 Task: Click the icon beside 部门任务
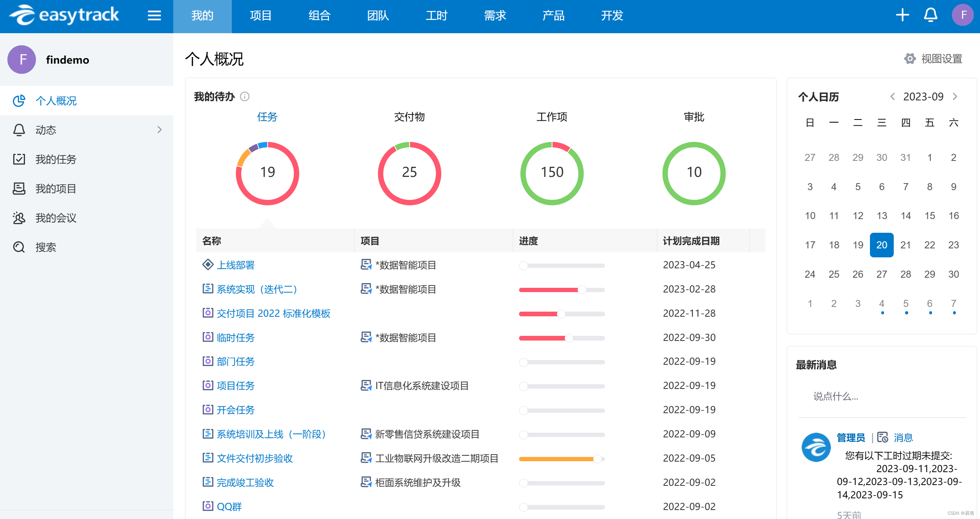point(208,361)
